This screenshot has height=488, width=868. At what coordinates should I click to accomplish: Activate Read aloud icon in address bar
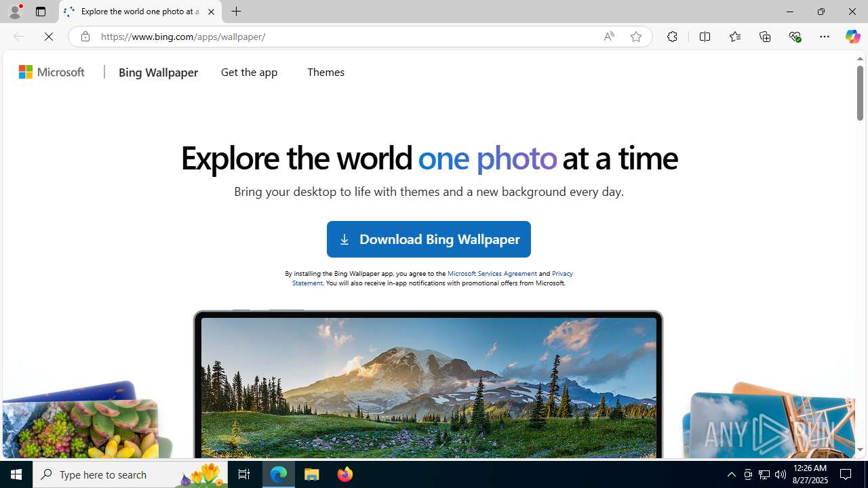[x=609, y=37]
